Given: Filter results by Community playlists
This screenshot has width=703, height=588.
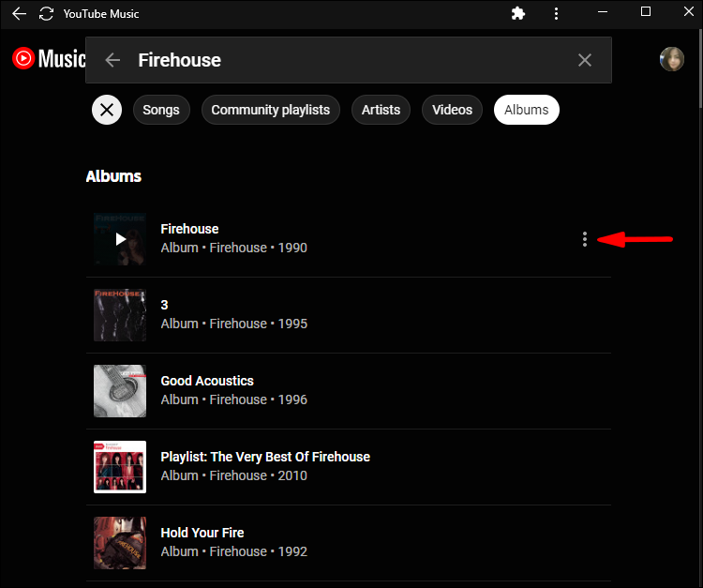Looking at the screenshot, I should pos(270,110).
